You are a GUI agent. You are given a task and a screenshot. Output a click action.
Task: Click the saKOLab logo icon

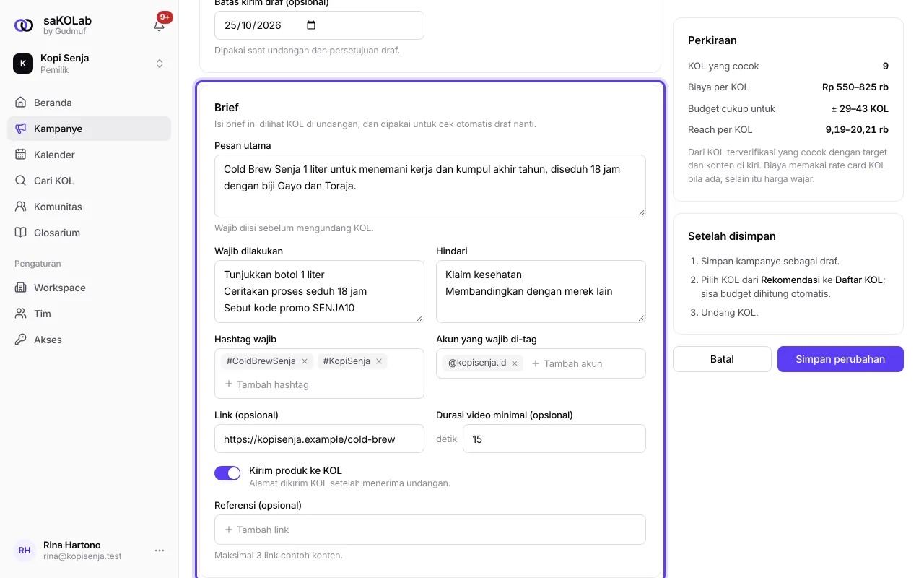[24, 25]
